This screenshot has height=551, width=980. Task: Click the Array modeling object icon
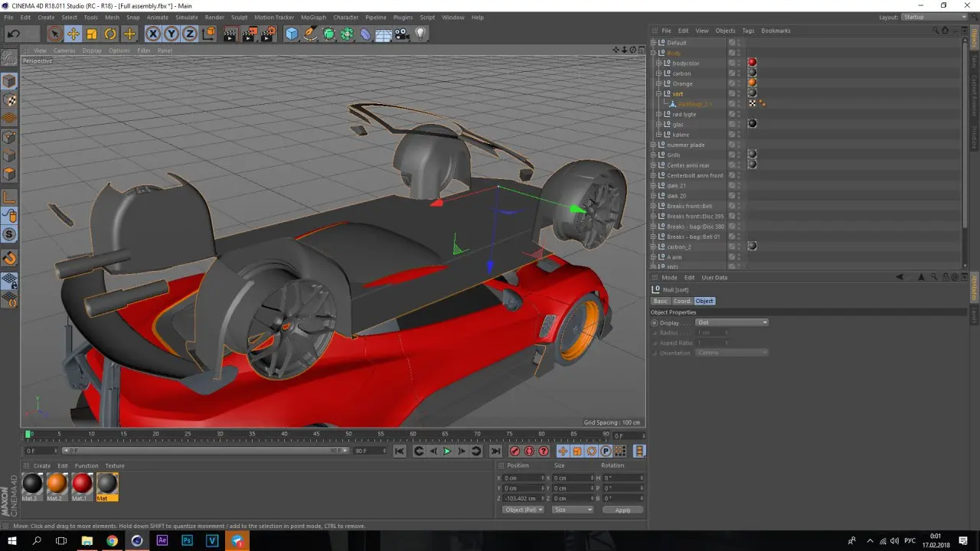click(x=348, y=34)
